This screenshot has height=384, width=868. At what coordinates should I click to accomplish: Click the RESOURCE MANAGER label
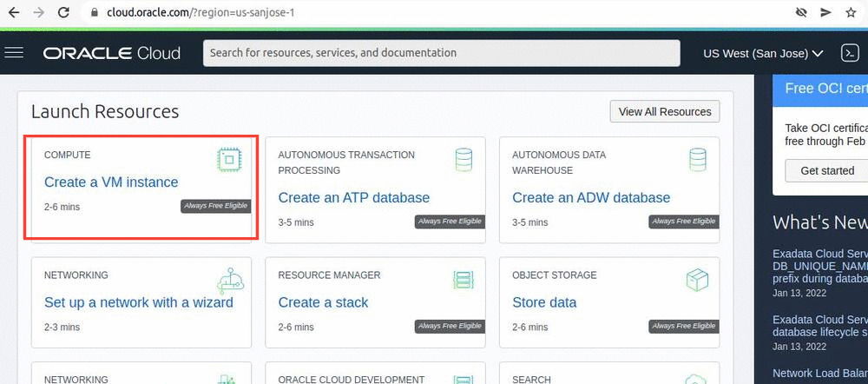[329, 275]
